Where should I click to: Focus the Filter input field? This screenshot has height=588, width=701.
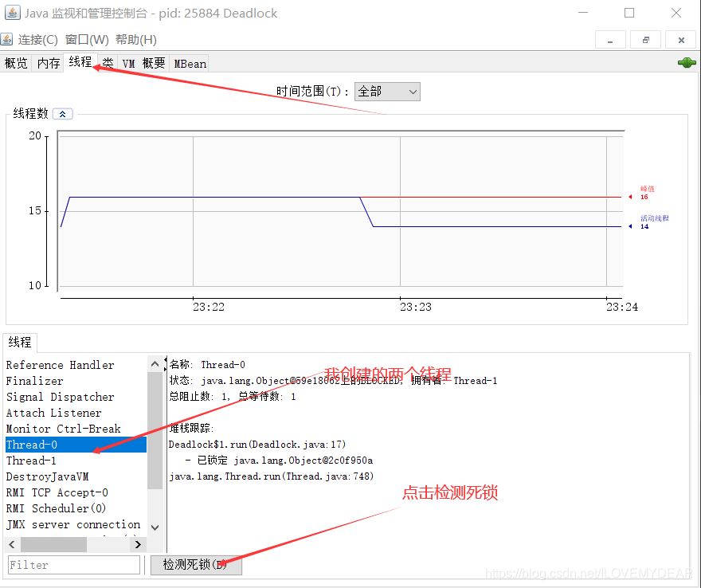tap(74, 565)
